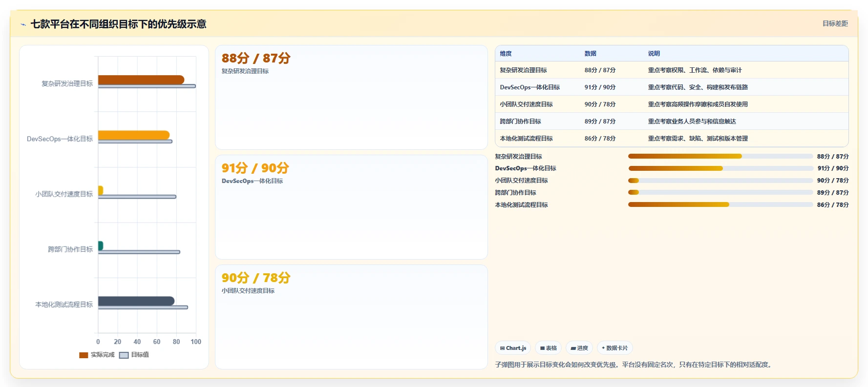The height and width of the screenshot is (387, 868).
Task: Click the 进度 chip
Action: tap(579, 348)
